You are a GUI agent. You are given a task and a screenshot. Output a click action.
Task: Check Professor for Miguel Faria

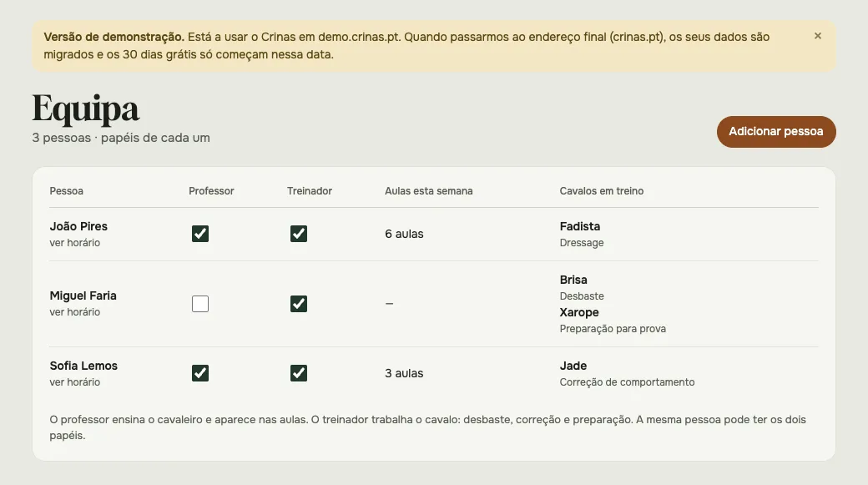pos(200,303)
